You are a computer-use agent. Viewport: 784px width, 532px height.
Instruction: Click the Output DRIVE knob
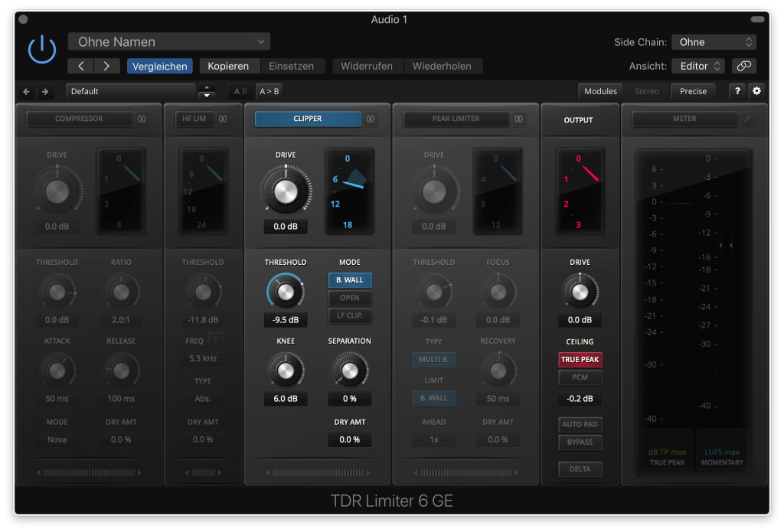pos(580,292)
